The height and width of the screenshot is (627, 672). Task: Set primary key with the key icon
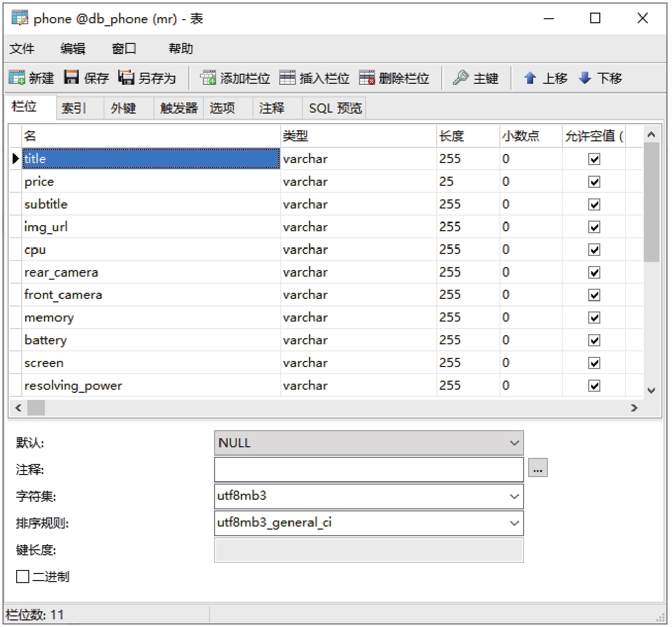pyautogui.click(x=460, y=78)
